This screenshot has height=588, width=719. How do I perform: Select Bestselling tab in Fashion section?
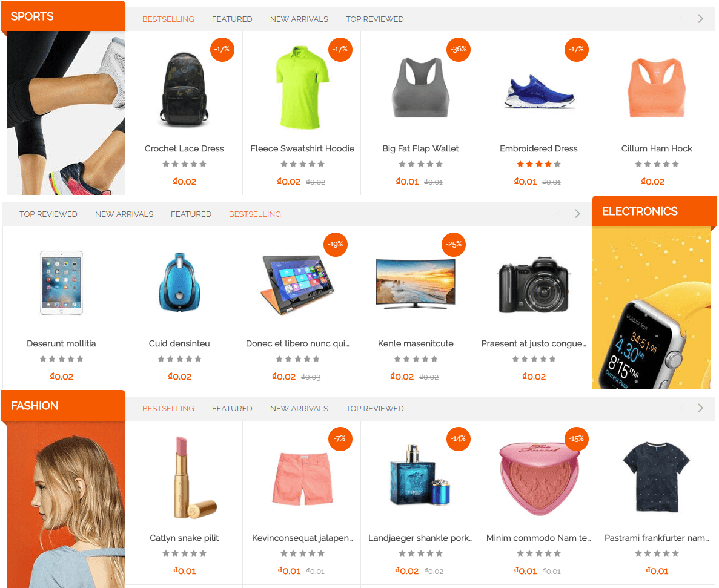tap(168, 408)
